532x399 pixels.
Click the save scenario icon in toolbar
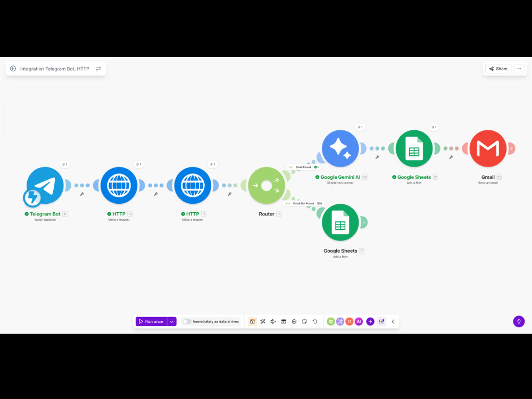pos(252,321)
